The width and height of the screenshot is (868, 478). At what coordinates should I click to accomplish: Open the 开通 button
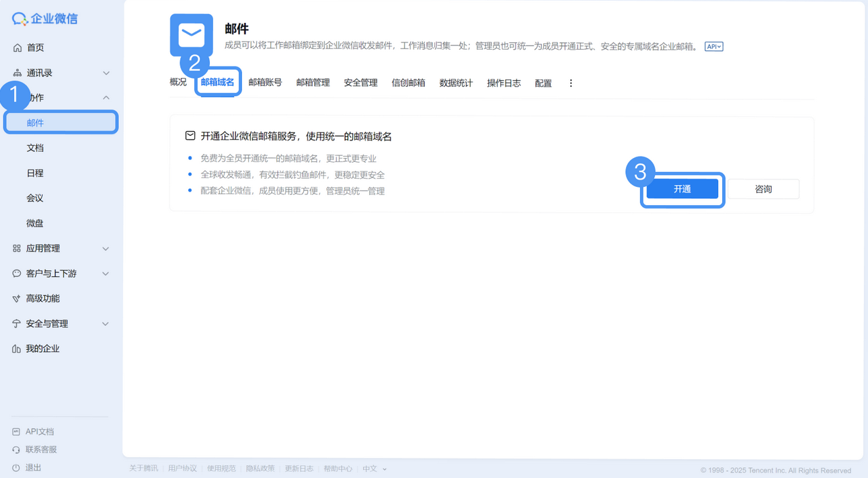click(x=682, y=189)
